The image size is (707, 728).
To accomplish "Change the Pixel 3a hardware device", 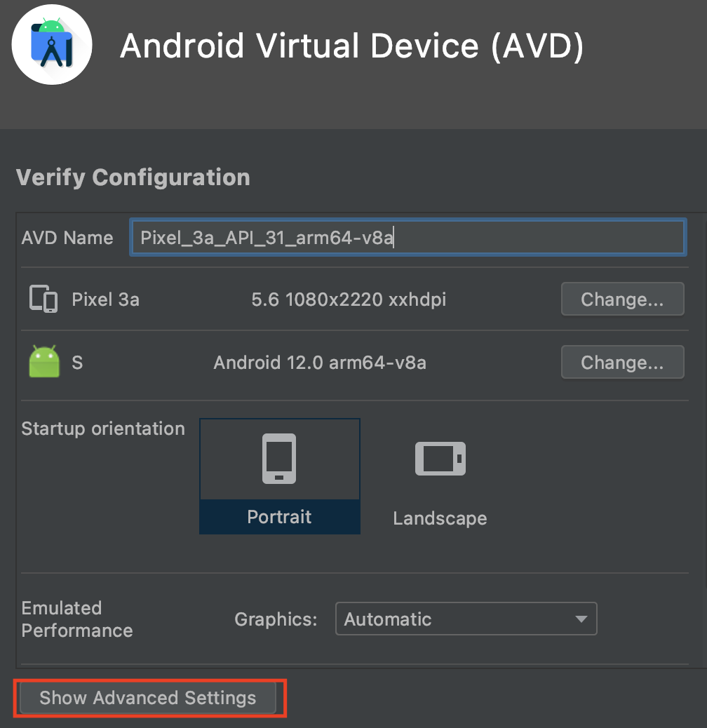I will (x=623, y=299).
